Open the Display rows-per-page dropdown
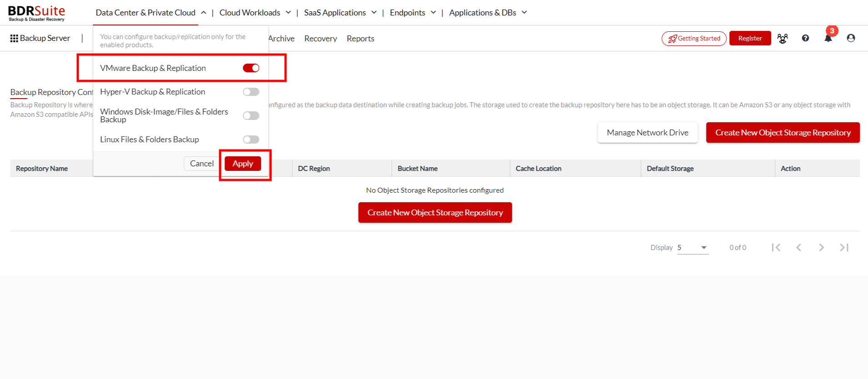The width and height of the screenshot is (868, 379). coord(693,248)
